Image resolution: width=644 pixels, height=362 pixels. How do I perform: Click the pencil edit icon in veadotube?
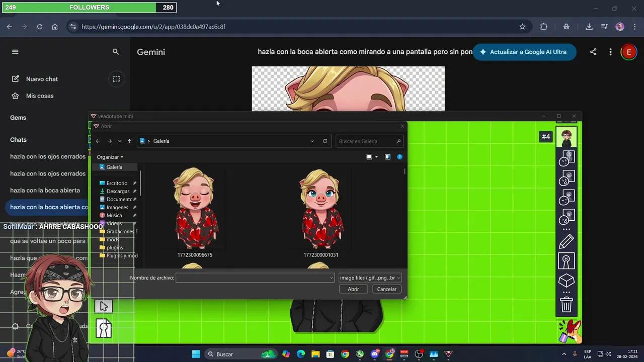click(x=567, y=241)
